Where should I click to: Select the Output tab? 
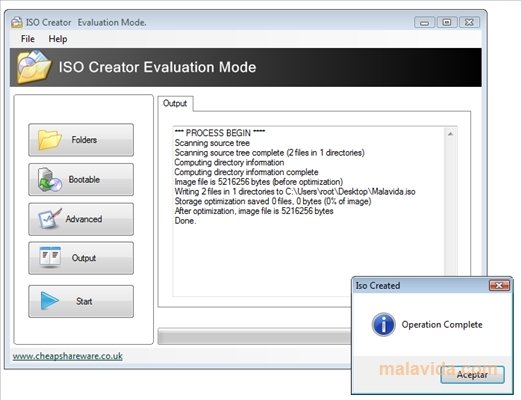click(x=175, y=103)
